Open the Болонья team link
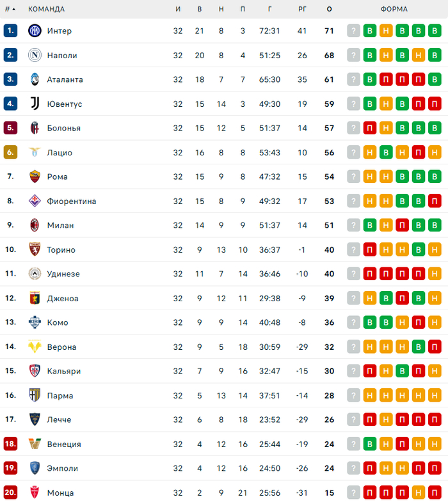Screen dimensions: 448x504 coord(63,128)
